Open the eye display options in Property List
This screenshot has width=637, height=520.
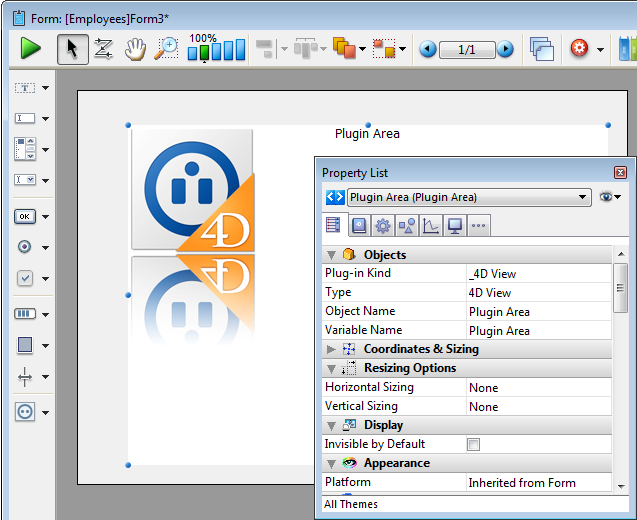[x=608, y=197]
